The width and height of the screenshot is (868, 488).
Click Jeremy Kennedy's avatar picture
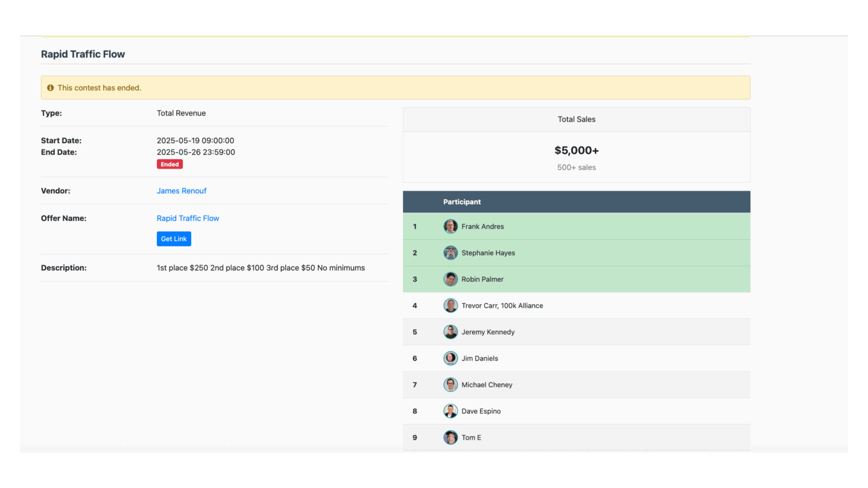click(450, 332)
